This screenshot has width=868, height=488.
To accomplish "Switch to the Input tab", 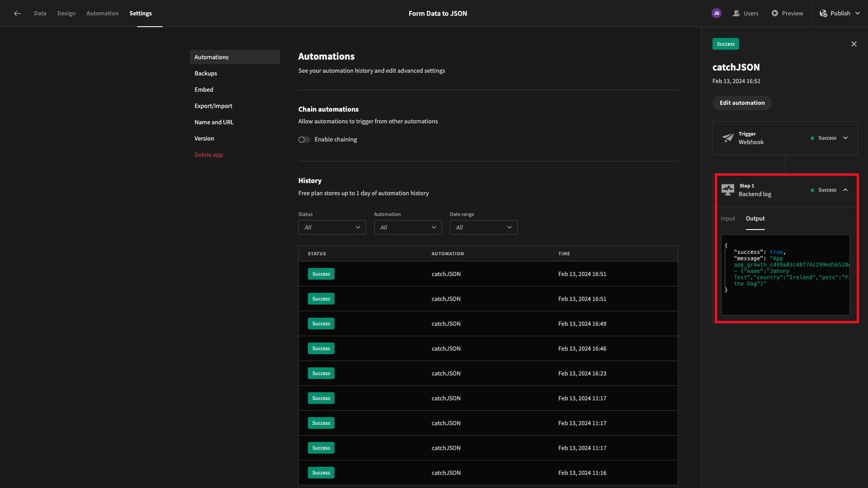I will [728, 218].
